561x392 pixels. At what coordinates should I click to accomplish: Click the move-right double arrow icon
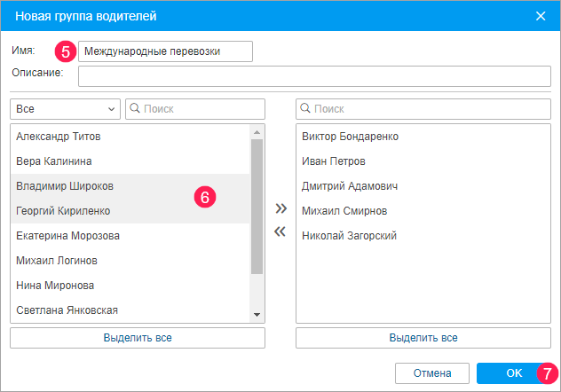pyautogui.click(x=280, y=209)
